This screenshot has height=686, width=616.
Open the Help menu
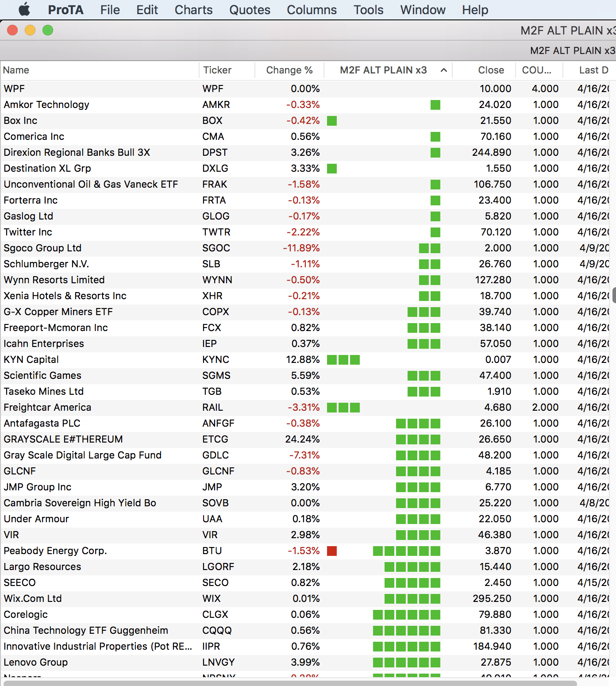[475, 10]
